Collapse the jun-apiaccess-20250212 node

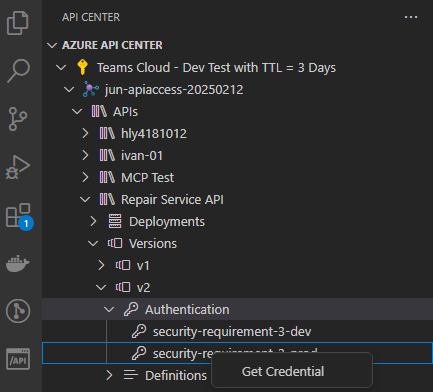69,90
